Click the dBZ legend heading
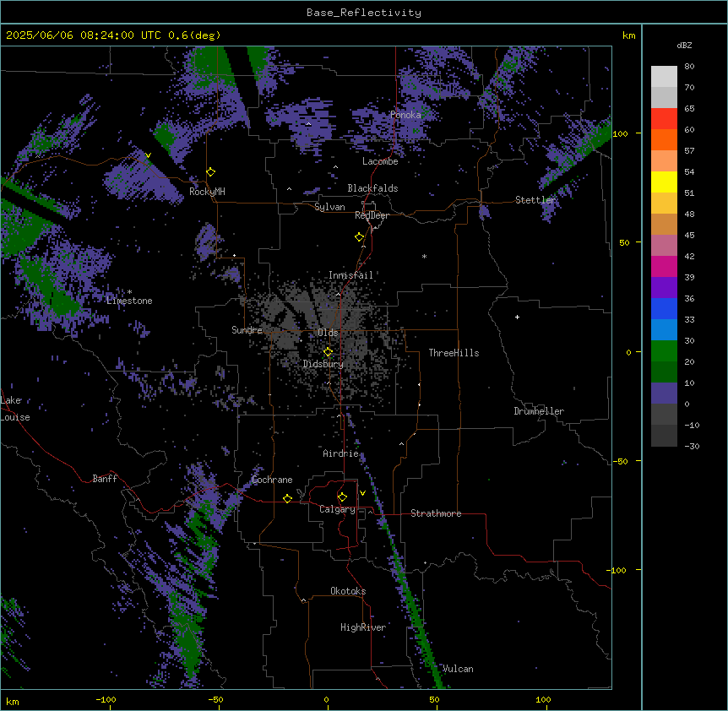Image resolution: width=728 pixels, height=711 pixels. pyautogui.click(x=684, y=46)
